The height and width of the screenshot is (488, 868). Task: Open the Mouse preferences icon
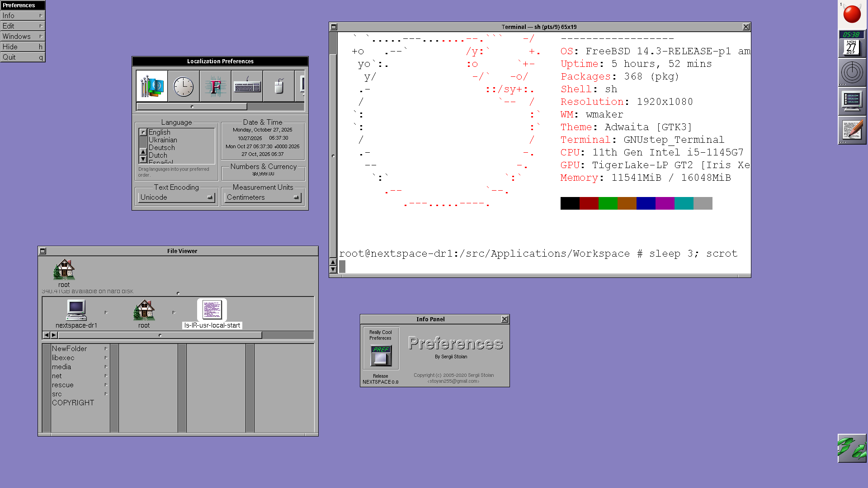(x=278, y=86)
